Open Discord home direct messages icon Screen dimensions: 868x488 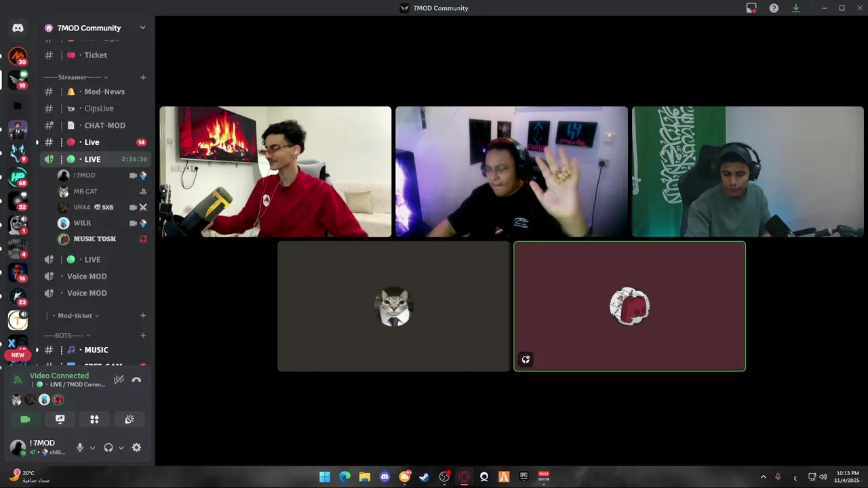pyautogui.click(x=18, y=28)
